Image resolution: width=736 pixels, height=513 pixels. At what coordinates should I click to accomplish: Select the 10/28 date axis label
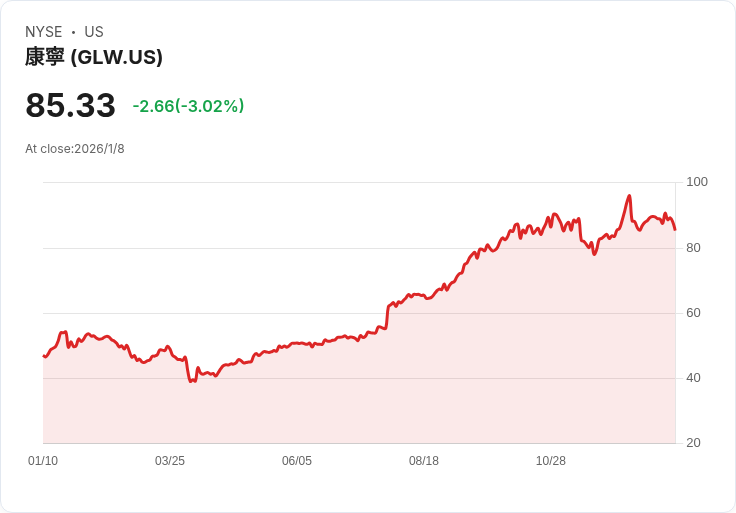(x=551, y=461)
